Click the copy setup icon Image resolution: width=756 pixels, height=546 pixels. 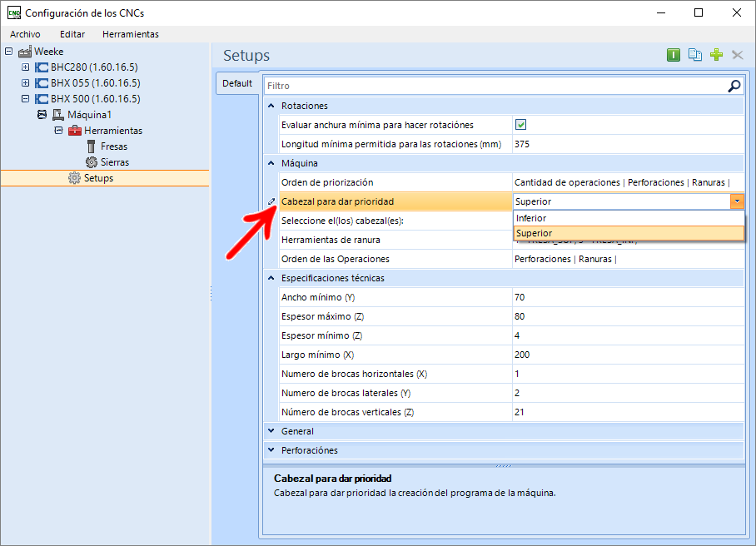click(x=694, y=55)
